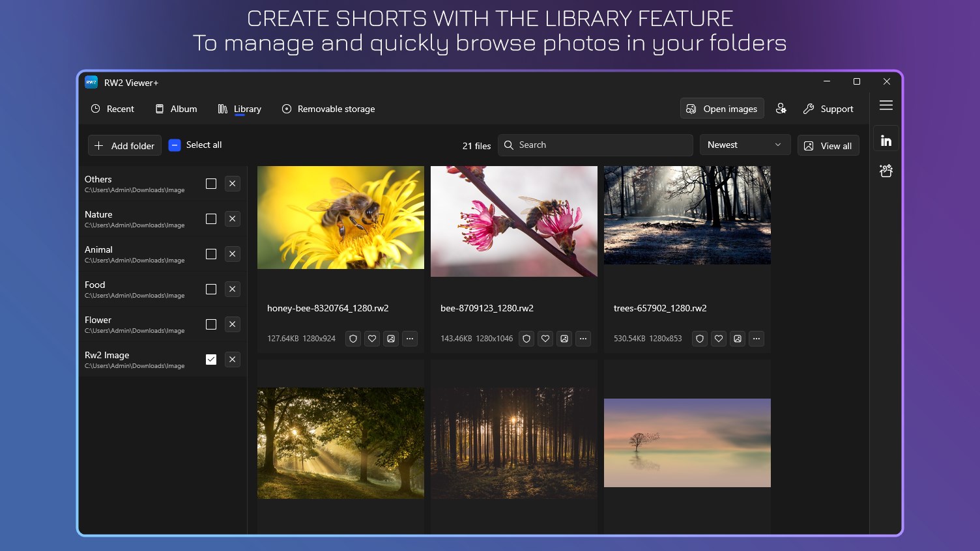Viewport: 980px width, 551px height.
Task: Click into the Search field
Action: point(596,145)
